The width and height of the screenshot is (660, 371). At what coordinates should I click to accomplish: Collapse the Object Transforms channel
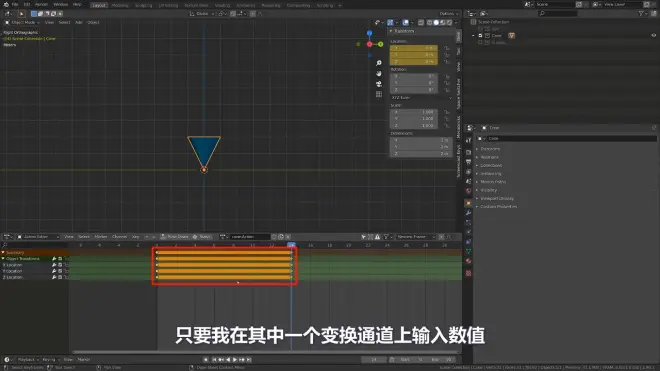tap(3, 259)
